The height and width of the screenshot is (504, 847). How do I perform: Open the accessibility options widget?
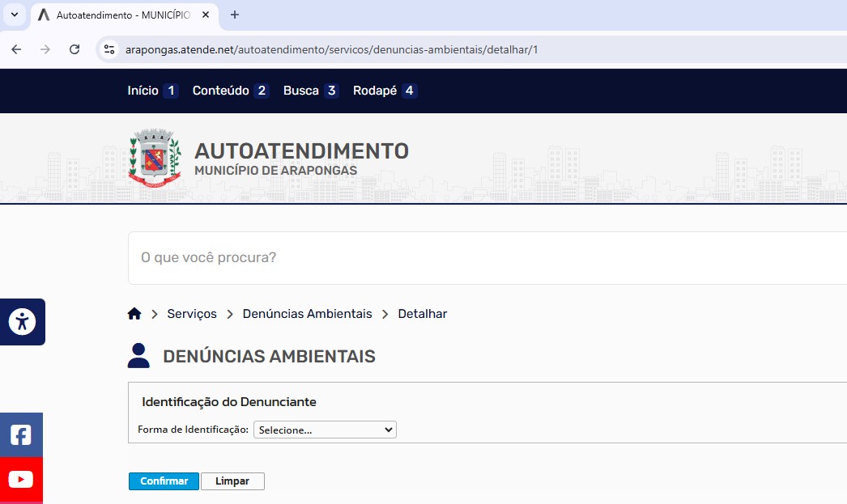click(x=22, y=322)
